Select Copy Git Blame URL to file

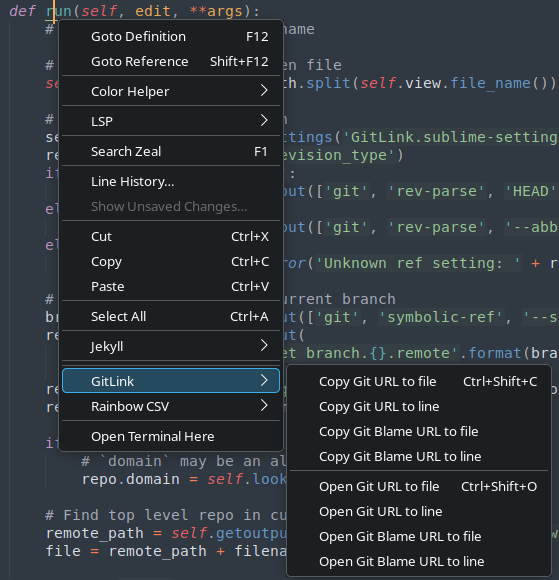pyautogui.click(x=419, y=432)
